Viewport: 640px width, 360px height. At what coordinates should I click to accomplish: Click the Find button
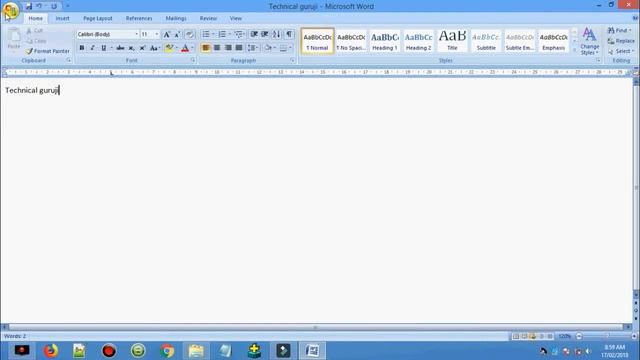[620, 31]
